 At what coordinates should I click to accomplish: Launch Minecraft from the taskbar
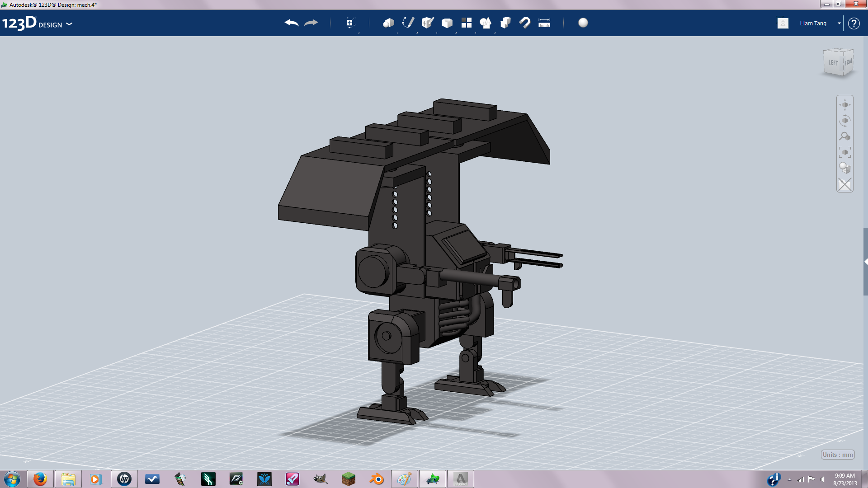click(x=349, y=479)
